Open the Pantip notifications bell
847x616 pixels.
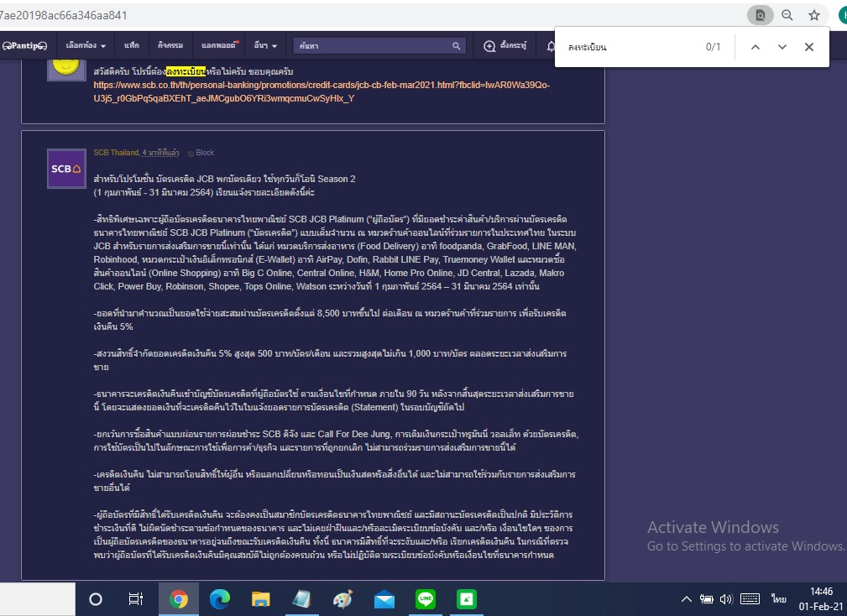(550, 46)
